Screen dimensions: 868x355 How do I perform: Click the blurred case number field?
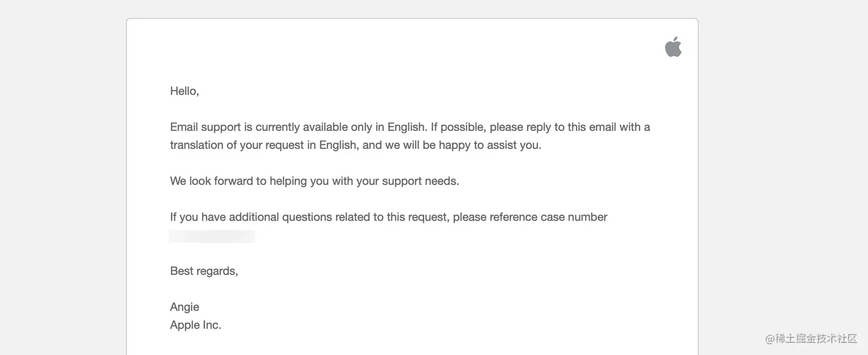click(x=212, y=236)
